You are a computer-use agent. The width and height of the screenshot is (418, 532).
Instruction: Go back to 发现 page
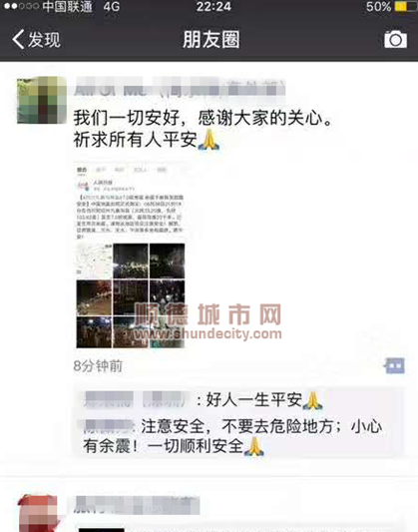(x=37, y=39)
